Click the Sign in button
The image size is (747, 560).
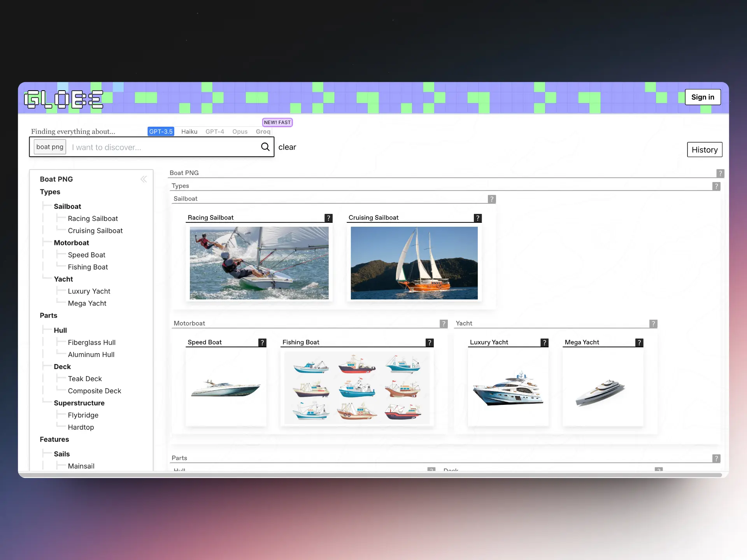(x=702, y=97)
